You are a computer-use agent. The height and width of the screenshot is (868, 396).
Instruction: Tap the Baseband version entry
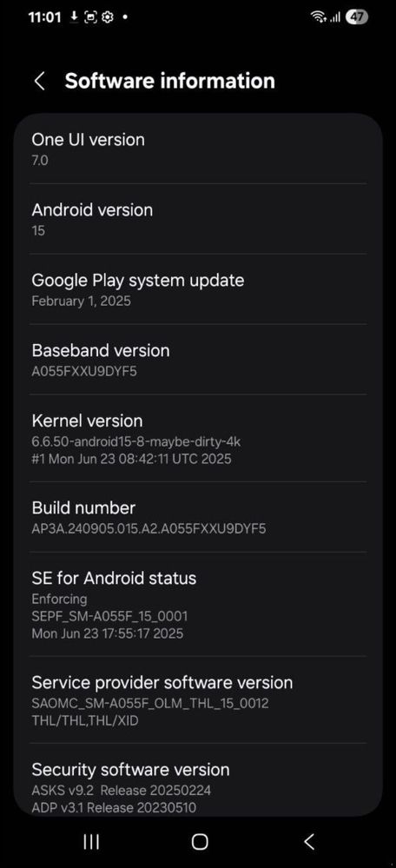(198, 359)
